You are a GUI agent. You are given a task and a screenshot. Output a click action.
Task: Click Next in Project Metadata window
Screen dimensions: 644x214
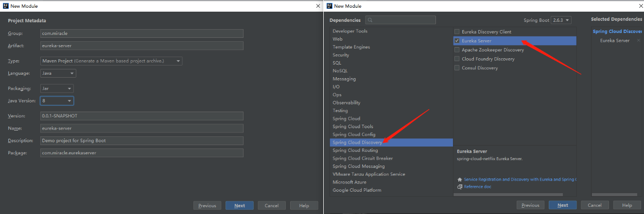240,206
